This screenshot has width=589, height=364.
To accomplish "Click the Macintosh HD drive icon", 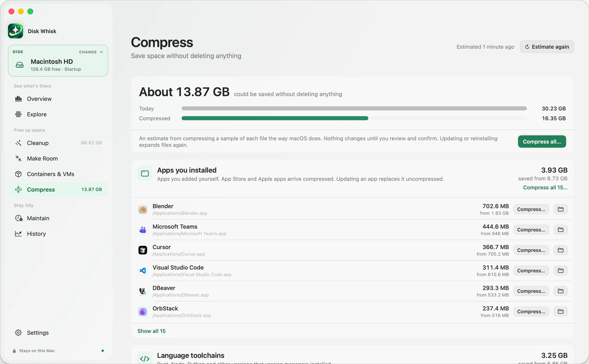I will 20,65.
